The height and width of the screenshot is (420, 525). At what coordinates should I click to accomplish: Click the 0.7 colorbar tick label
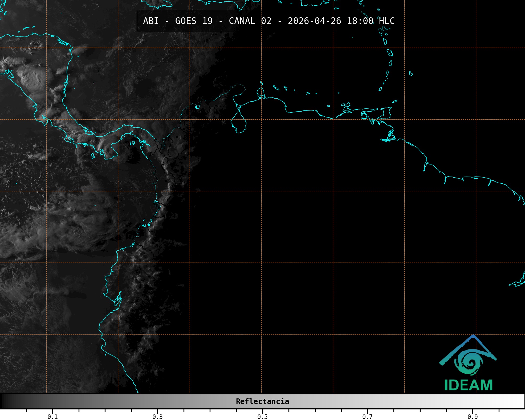pos(367,417)
